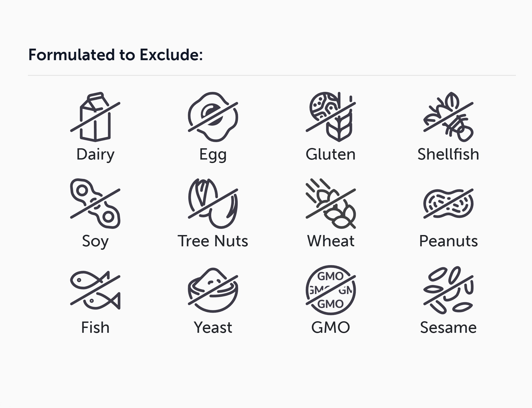The height and width of the screenshot is (408, 532).
Task: Select the "Gluten" text label
Action: pyautogui.click(x=331, y=154)
